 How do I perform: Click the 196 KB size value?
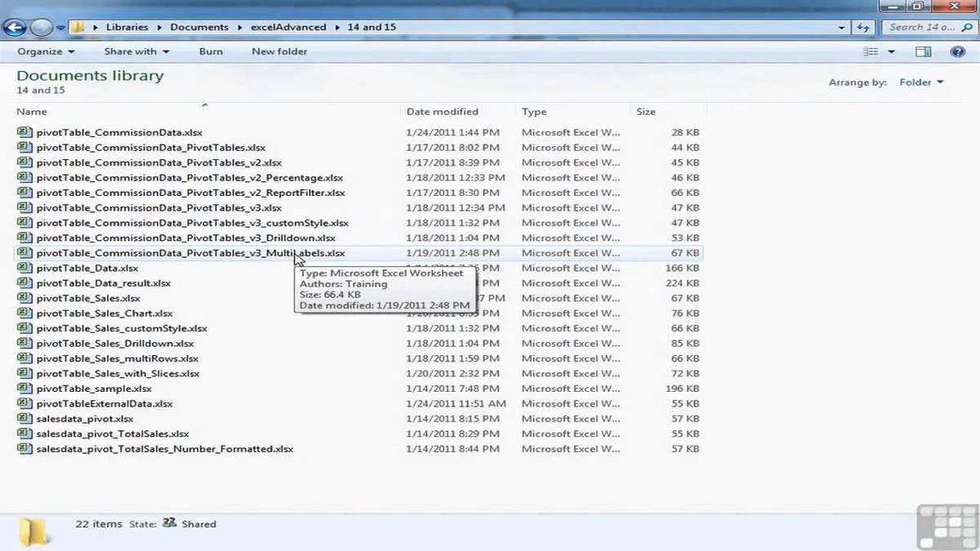(x=683, y=389)
